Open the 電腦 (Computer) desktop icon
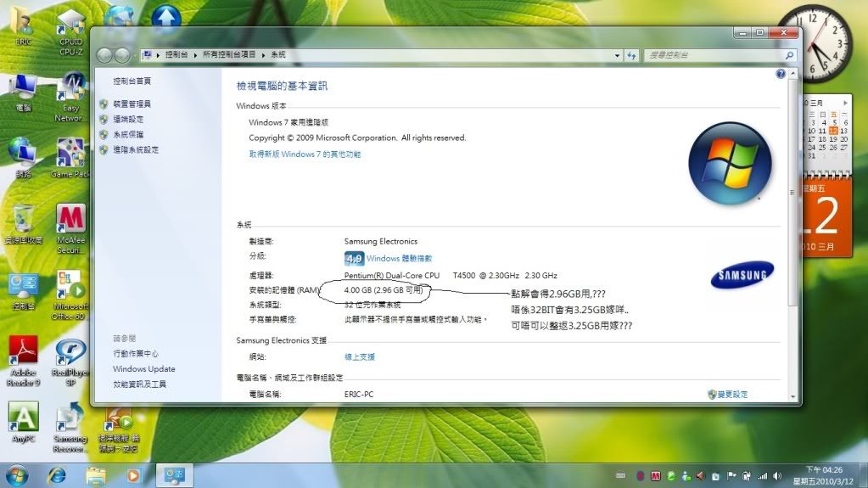The width and height of the screenshot is (868, 488). [x=23, y=93]
